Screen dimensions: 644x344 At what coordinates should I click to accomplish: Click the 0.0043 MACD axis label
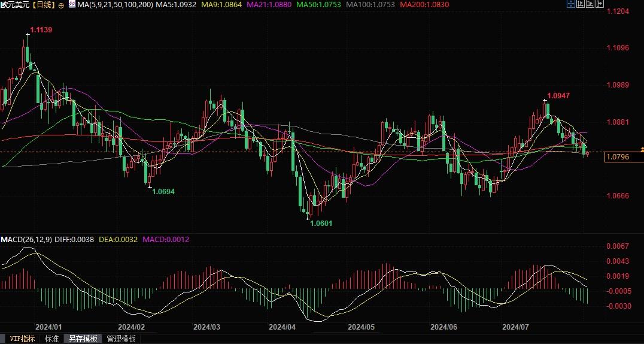coord(618,261)
